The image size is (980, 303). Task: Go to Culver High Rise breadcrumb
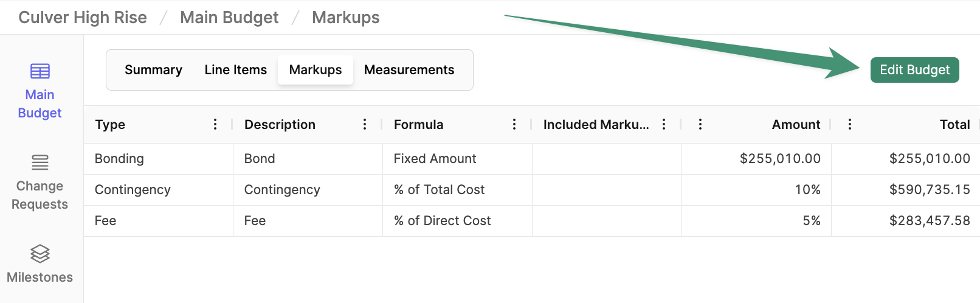(83, 18)
